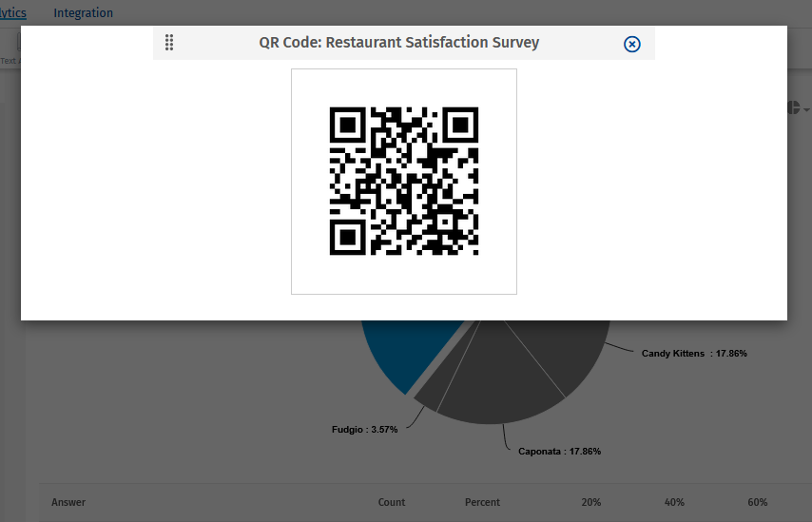Click the dialog title QR Code: Restaurant Satisfaction Survey
Viewport: 812px width, 522px height.
pos(398,43)
